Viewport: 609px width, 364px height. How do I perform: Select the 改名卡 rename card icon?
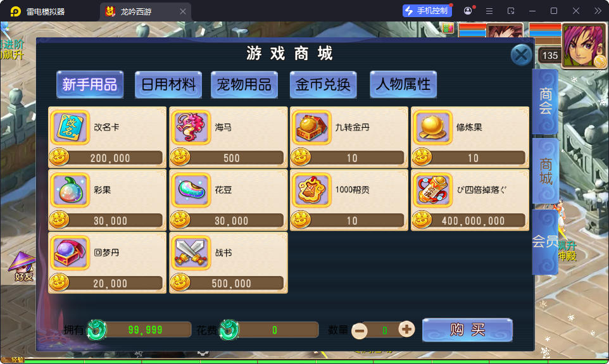(x=70, y=127)
